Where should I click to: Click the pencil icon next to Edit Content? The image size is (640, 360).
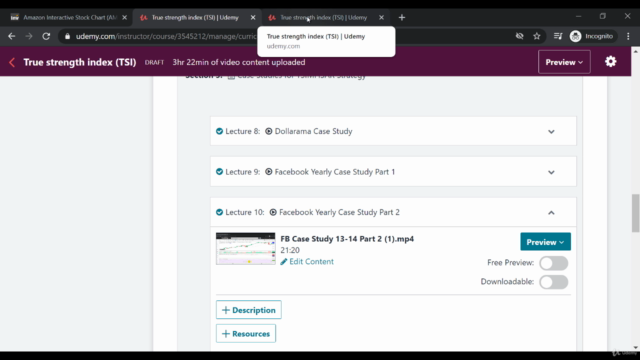[x=284, y=262]
